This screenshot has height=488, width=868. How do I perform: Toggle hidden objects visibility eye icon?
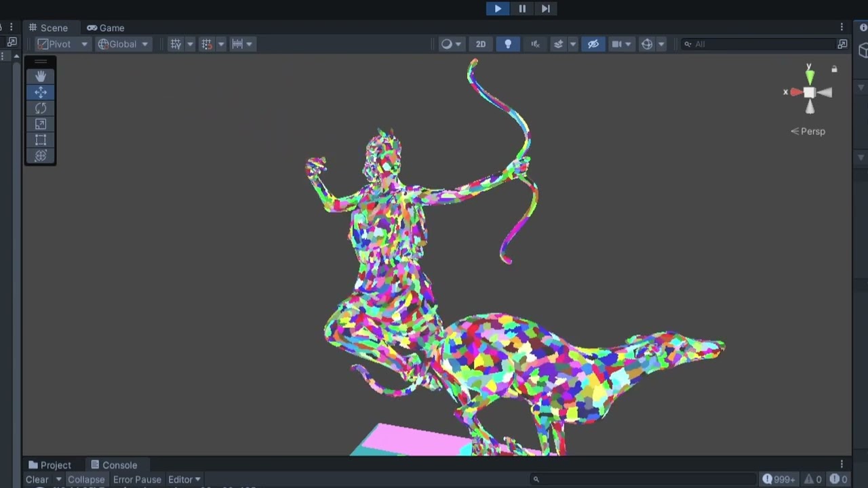coord(593,44)
